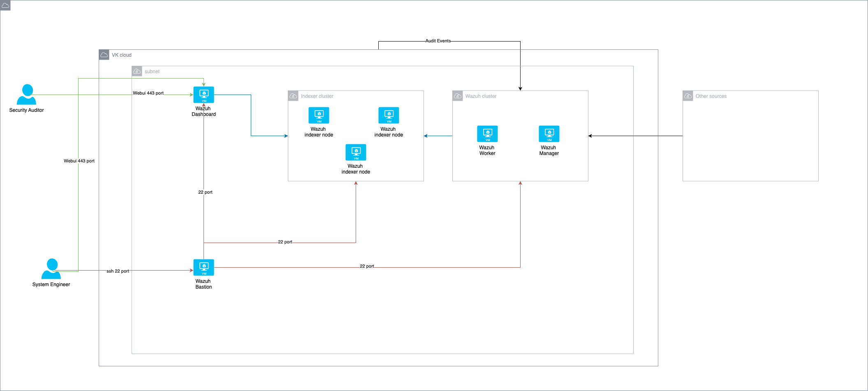
Task: Select the Wazuh Manager VM icon
Action: [x=549, y=134]
